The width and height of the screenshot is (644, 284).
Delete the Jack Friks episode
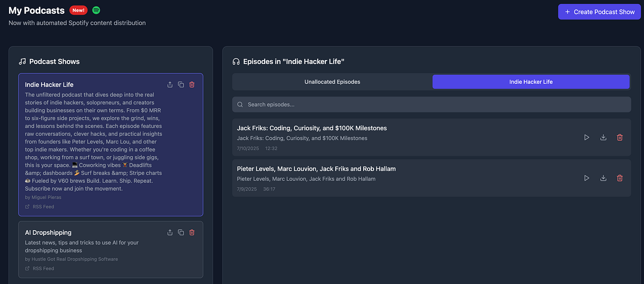click(620, 137)
